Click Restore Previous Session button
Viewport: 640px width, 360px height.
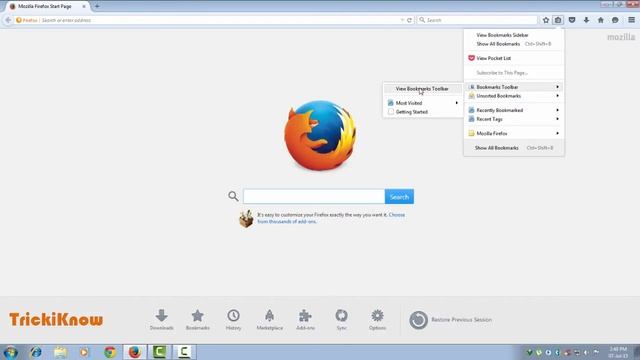coord(451,320)
